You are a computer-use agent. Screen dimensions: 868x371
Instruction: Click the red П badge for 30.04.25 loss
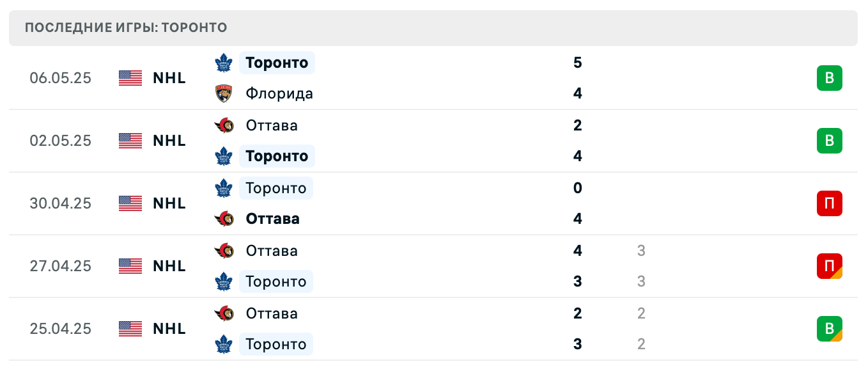[830, 203]
